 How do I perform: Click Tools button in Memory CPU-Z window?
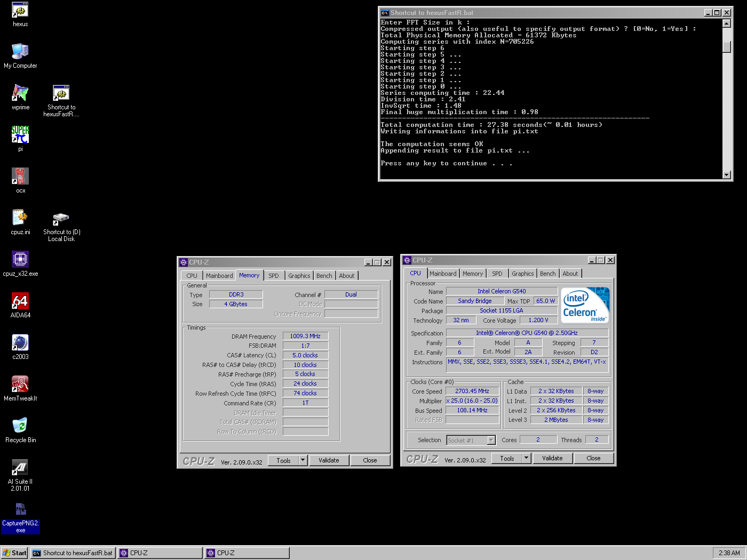(x=283, y=460)
